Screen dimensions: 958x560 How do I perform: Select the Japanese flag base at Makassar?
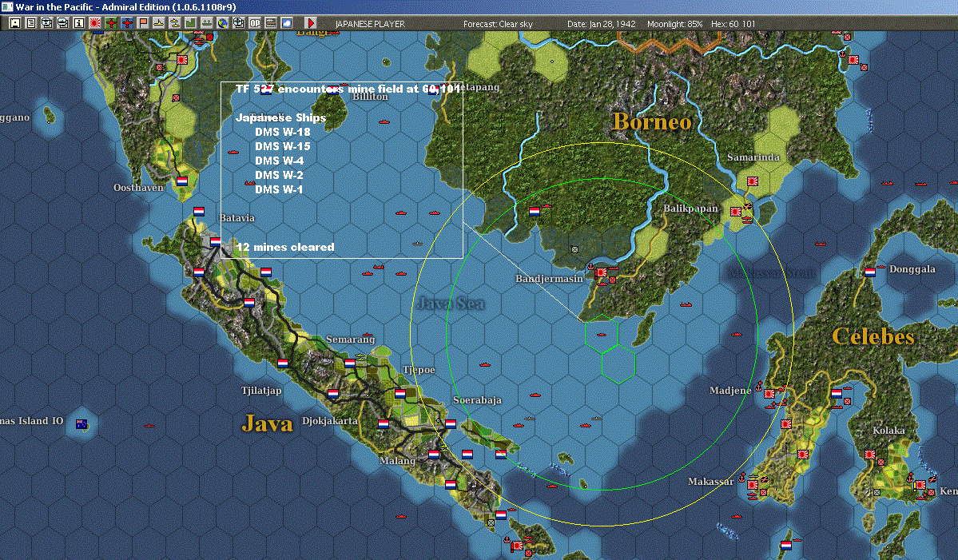(753, 485)
